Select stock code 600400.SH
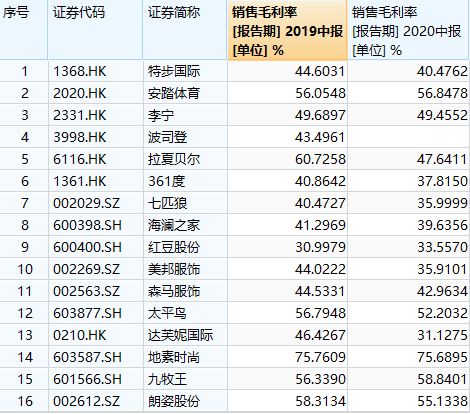The height and width of the screenshot is (414, 470). 87,247
